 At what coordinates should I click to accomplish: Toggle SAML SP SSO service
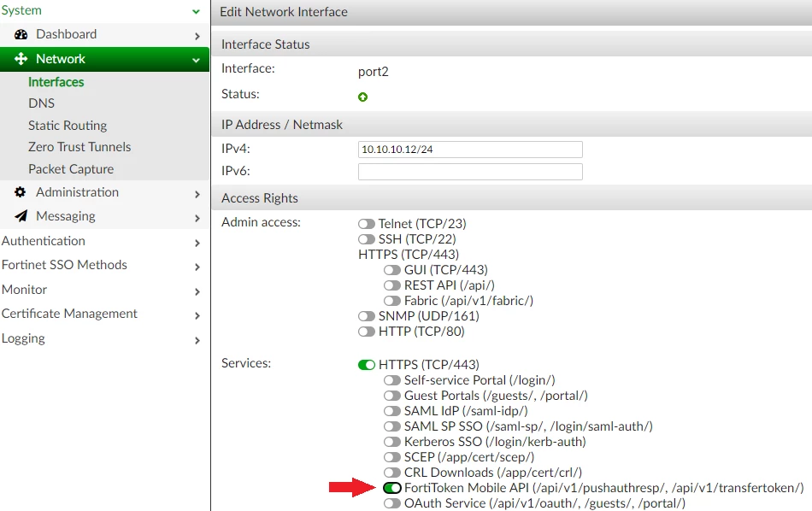coord(392,426)
